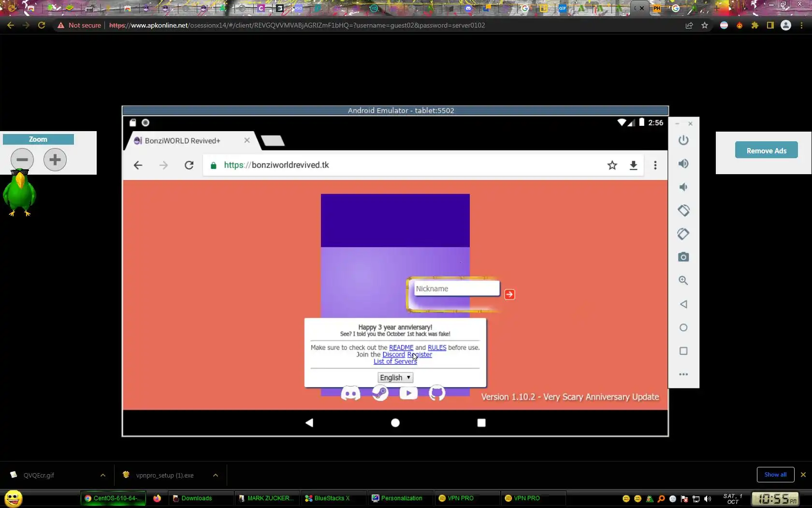
Task: Click the emulator sidebar back triangle icon
Action: coord(683,304)
